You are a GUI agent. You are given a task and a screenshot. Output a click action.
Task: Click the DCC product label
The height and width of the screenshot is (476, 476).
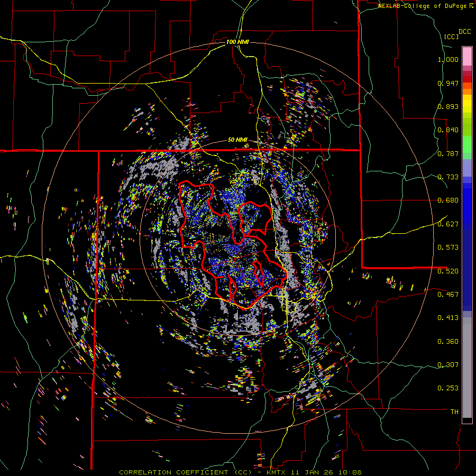[x=464, y=32]
